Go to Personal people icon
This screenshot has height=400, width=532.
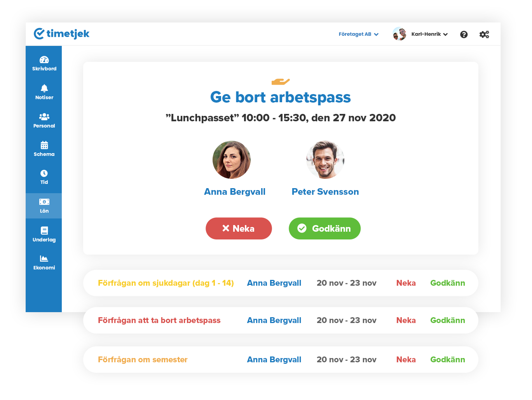point(44,117)
